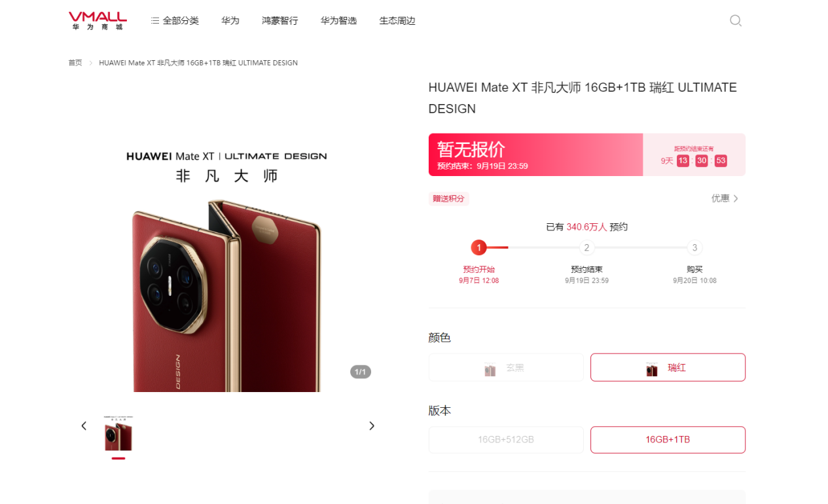This screenshot has height=504, width=828.
Task: Select the 16GB+512GB version
Action: tap(506, 440)
